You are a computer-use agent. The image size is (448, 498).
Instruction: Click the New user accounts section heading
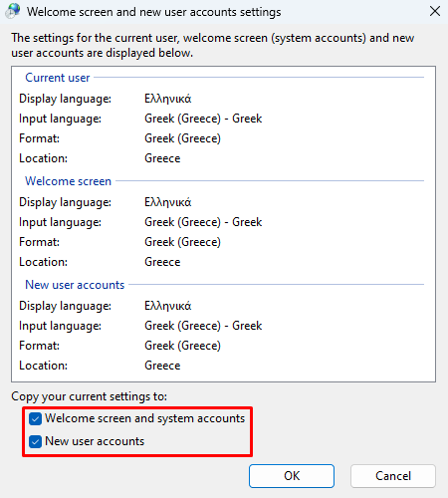click(x=75, y=285)
